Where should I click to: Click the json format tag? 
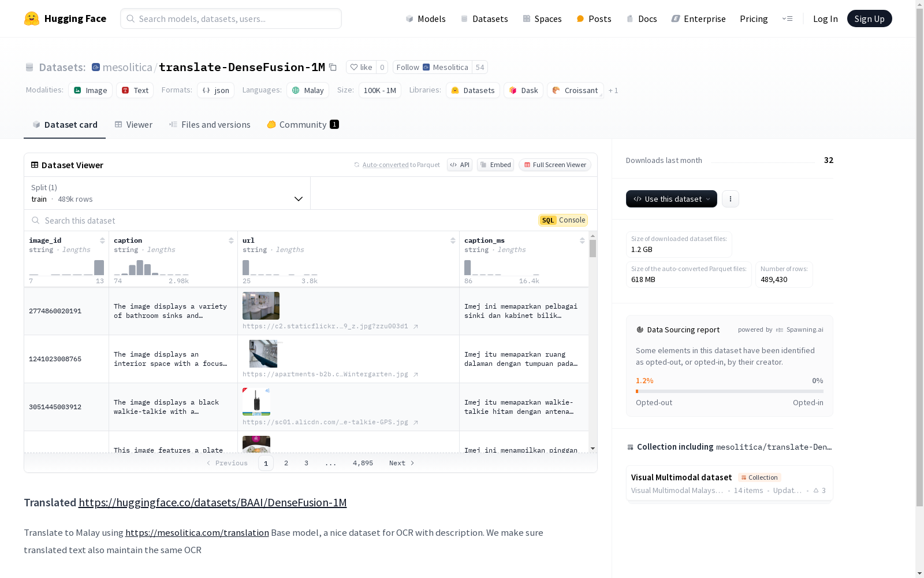(x=216, y=90)
